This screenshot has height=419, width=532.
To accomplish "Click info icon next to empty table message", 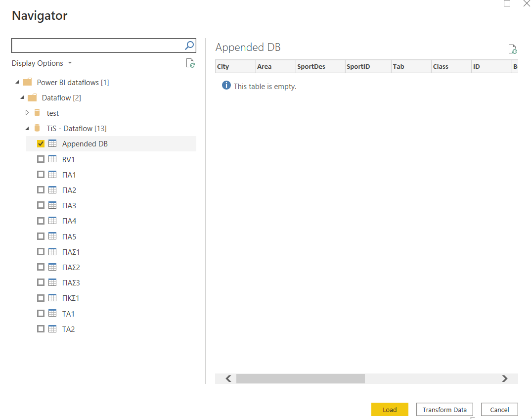I will (226, 85).
